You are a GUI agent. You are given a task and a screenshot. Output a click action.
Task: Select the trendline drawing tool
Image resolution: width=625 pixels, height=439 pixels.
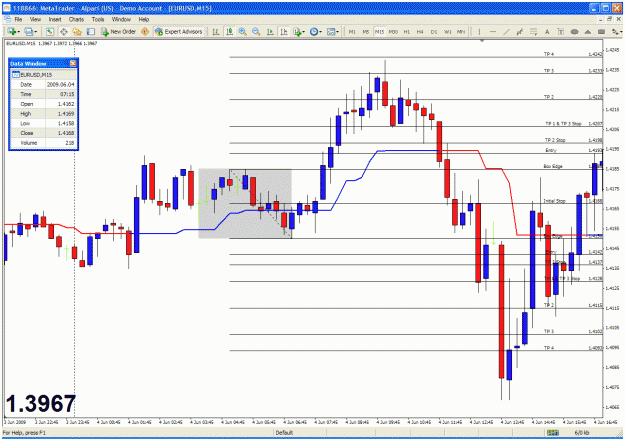(x=506, y=31)
